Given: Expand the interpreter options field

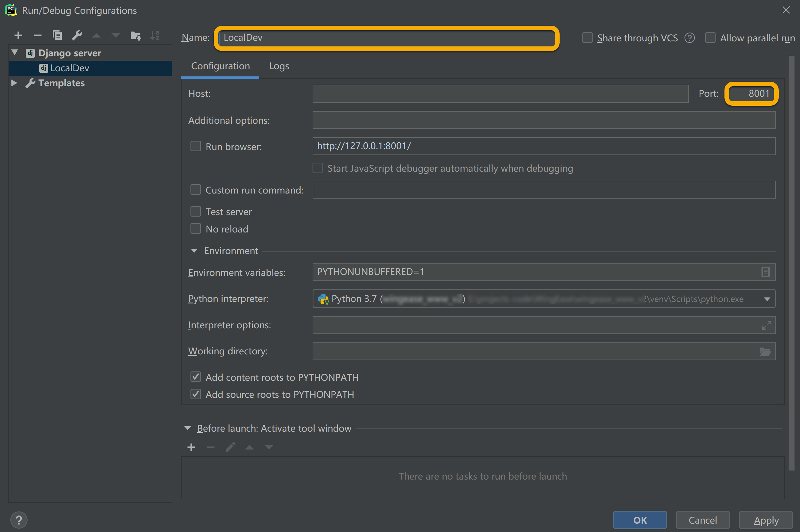Looking at the screenshot, I should [x=766, y=325].
